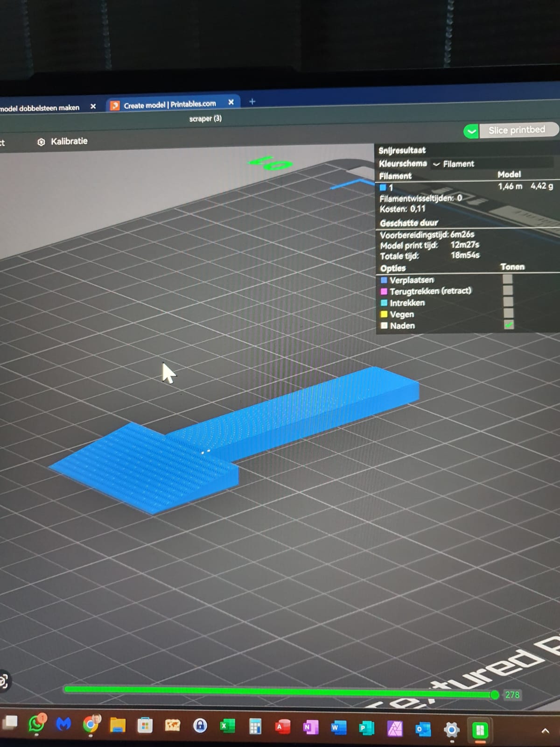Toggle the Intrekken display checkbox
This screenshot has width=560, height=747.
point(508,302)
